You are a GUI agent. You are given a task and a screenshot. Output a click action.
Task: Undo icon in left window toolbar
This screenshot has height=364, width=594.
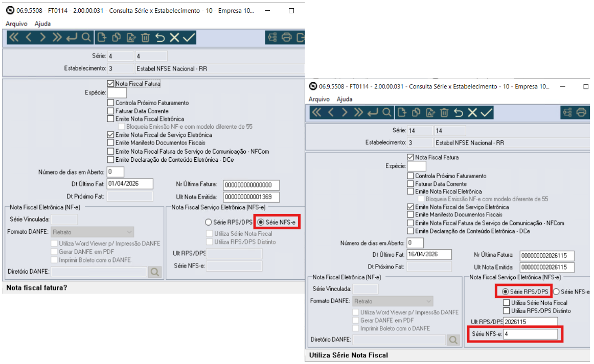(x=160, y=37)
